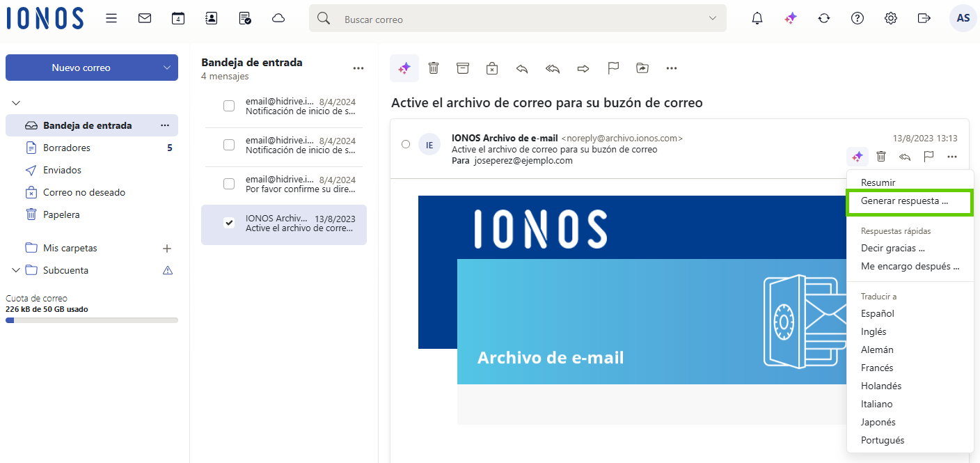This screenshot has width=980, height=463.
Task: Click the Subcuenta warning triangle icon
Action: click(167, 270)
